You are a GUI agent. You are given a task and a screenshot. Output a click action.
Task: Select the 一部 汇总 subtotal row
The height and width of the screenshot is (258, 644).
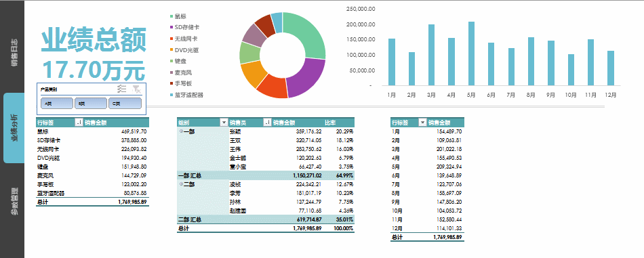266,175
